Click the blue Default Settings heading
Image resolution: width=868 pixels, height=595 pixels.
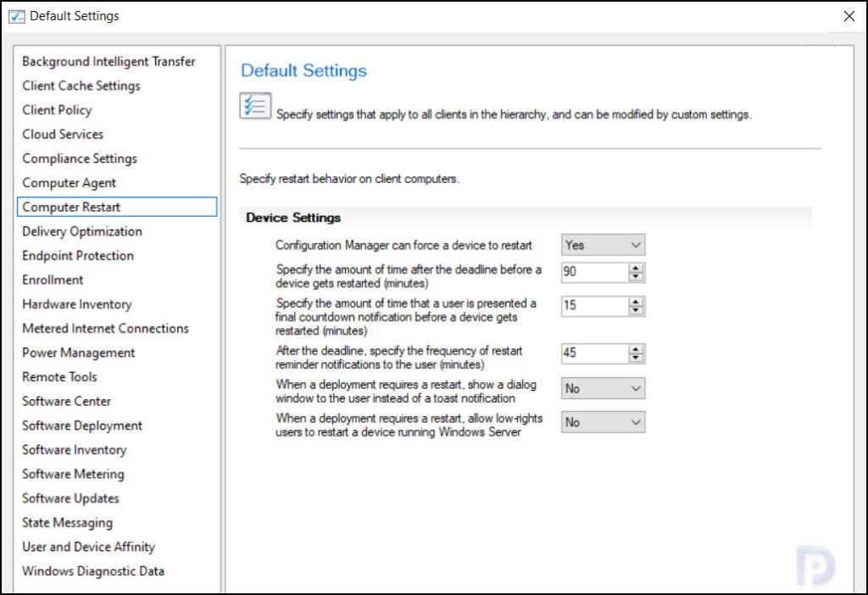coord(303,71)
